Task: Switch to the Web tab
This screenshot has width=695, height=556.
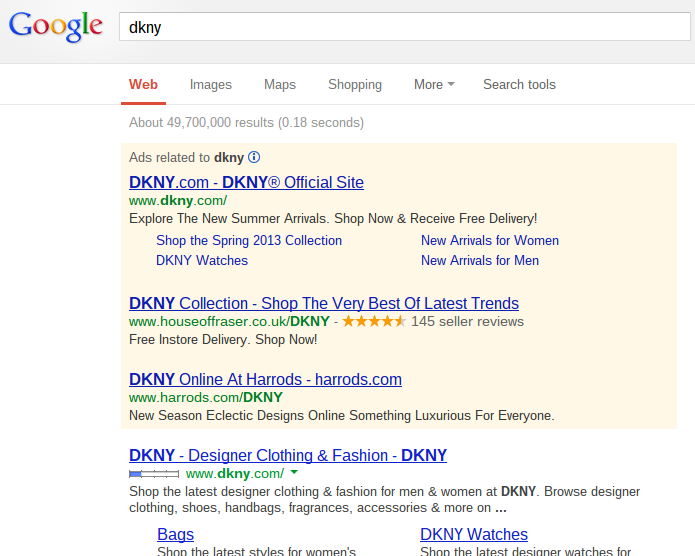Action: click(143, 84)
